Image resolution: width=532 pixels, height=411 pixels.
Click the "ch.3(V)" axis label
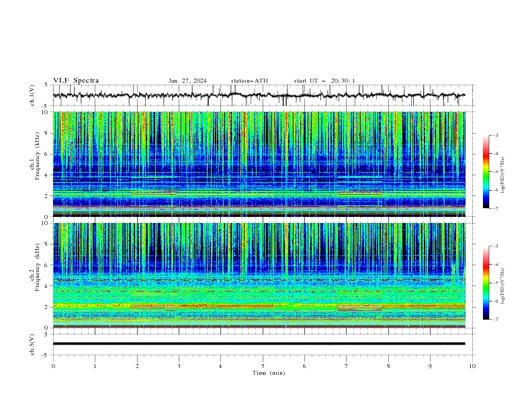coord(32,345)
